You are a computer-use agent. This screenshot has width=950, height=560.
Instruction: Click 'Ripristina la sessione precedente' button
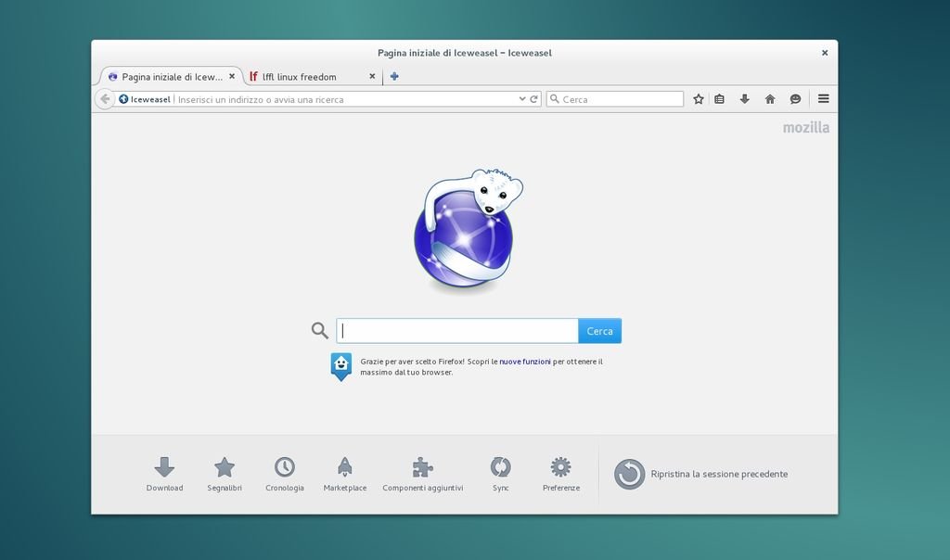tap(701, 474)
